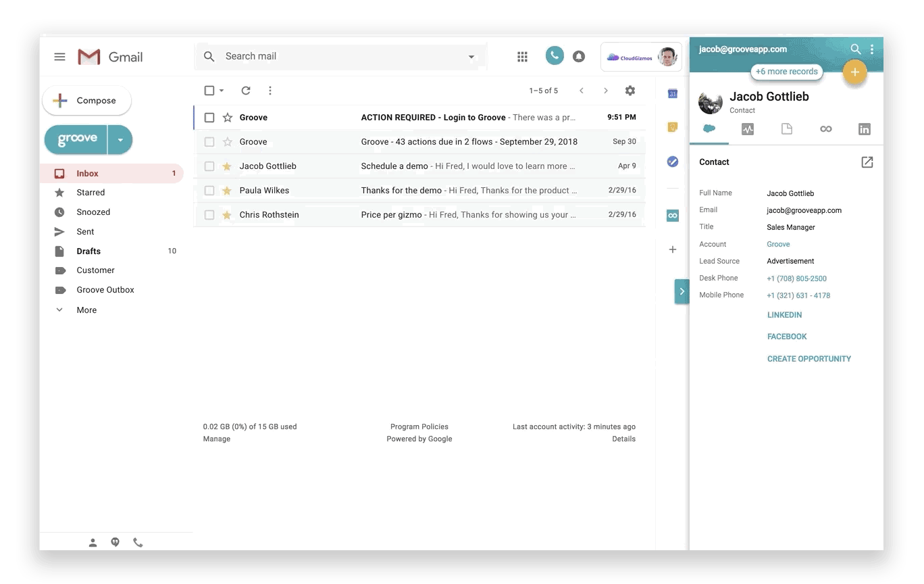Image resolution: width=924 pixels, height=584 pixels.
Task: Click the Gmail logo
Action: [110, 57]
